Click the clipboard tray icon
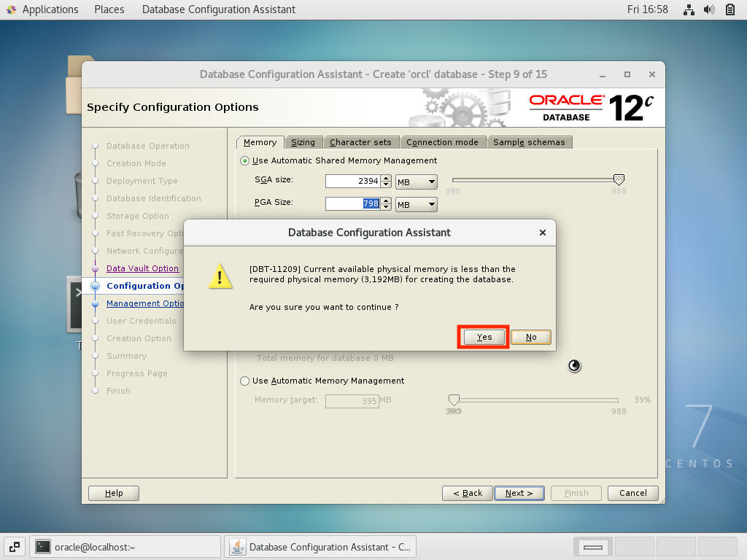 pos(729,9)
